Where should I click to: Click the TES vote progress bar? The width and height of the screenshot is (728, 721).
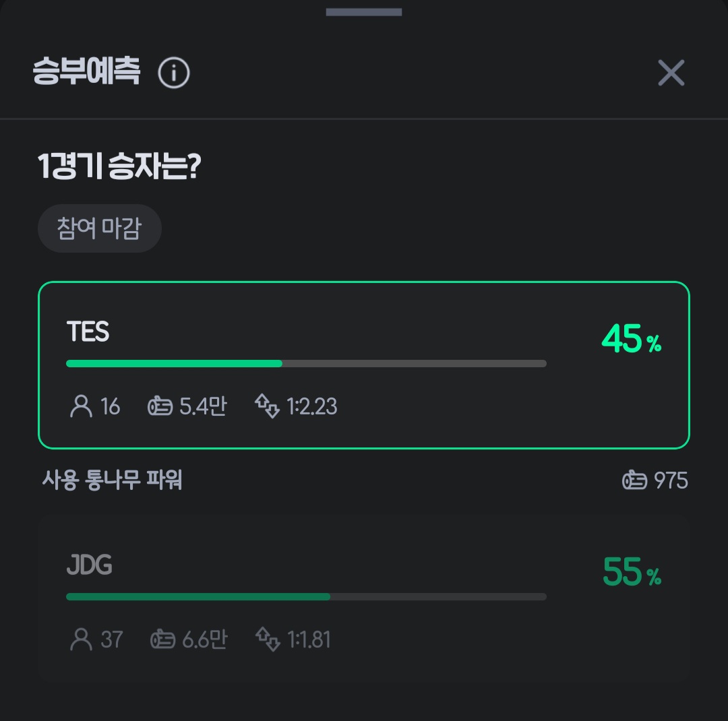pos(306,364)
